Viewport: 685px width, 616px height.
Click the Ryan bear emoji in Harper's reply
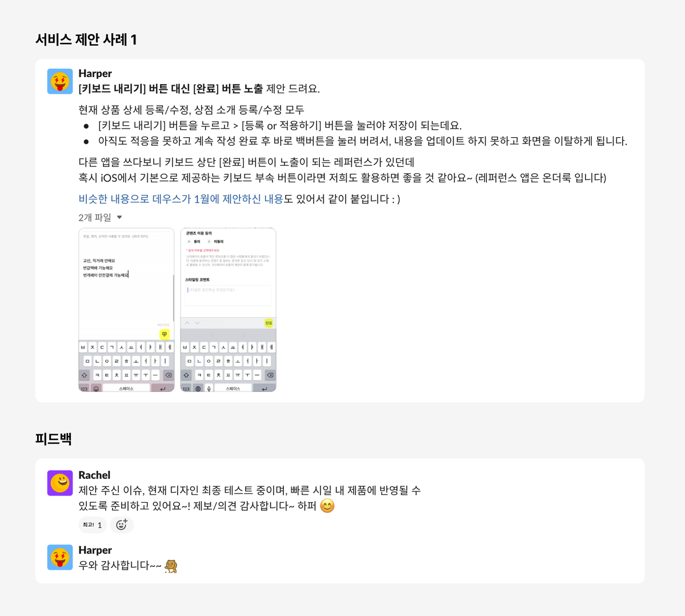(x=171, y=566)
